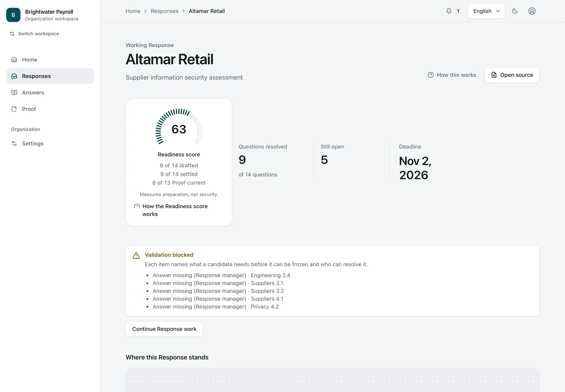Viewport: 565px width, 392px height.
Task: Open Settings under Organization
Action: (50, 143)
